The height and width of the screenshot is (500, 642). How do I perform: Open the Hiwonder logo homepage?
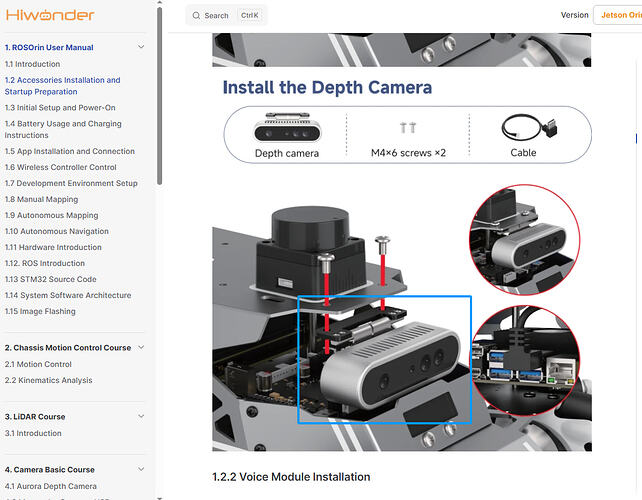tap(50, 15)
